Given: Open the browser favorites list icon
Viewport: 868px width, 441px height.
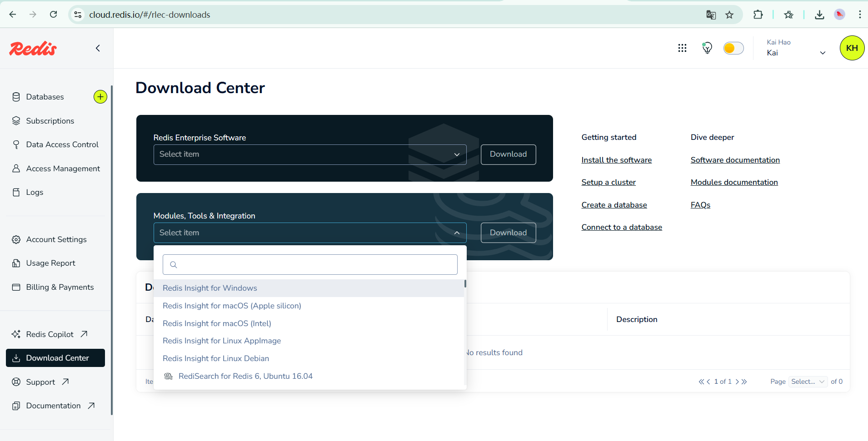Looking at the screenshot, I should [788, 15].
